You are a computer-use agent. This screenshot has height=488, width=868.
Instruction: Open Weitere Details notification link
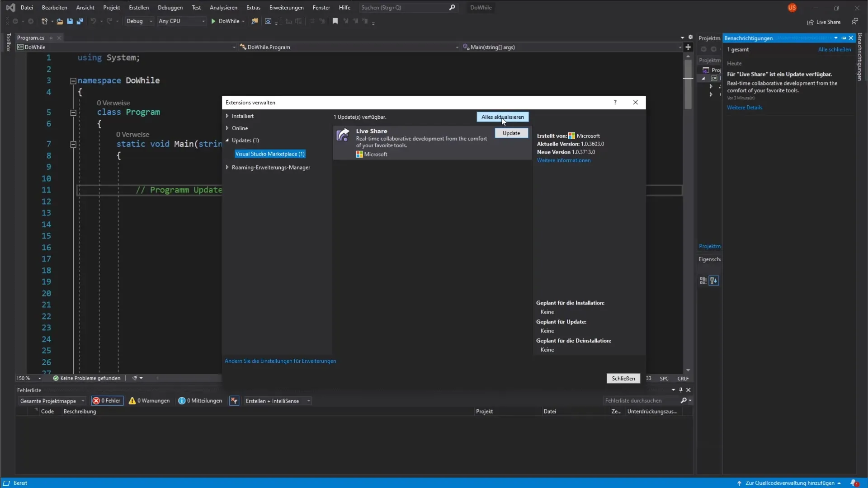(x=744, y=108)
